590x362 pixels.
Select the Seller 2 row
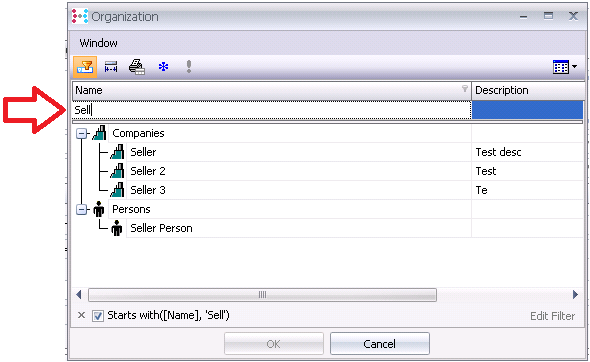[299, 171]
